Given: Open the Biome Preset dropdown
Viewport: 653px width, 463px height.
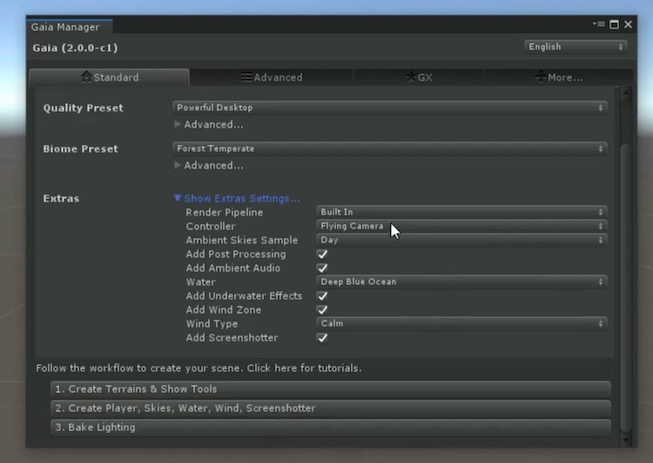Looking at the screenshot, I should pyautogui.click(x=390, y=149).
